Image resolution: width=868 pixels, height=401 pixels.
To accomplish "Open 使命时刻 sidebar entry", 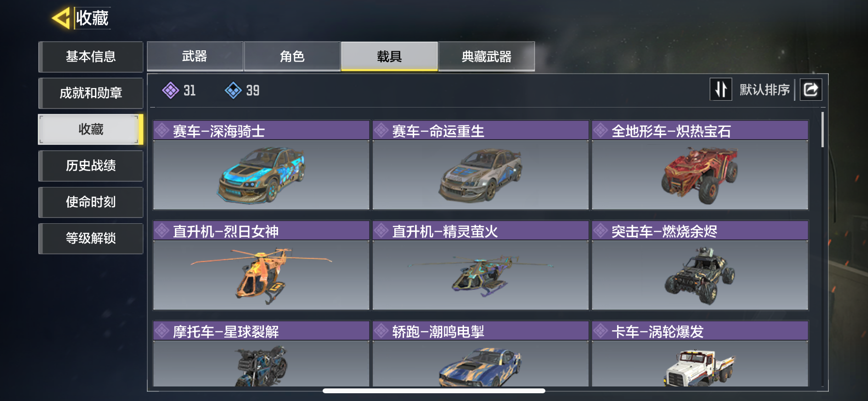I will click(x=91, y=202).
